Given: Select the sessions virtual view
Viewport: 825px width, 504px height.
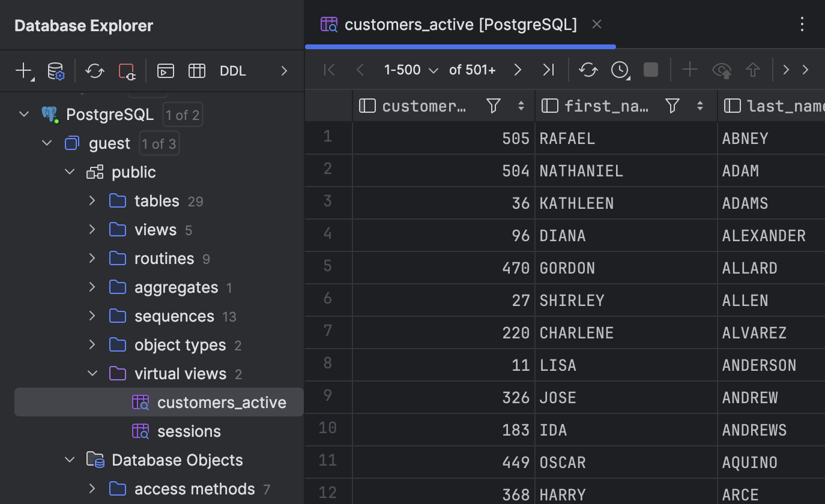Looking at the screenshot, I should tap(189, 431).
